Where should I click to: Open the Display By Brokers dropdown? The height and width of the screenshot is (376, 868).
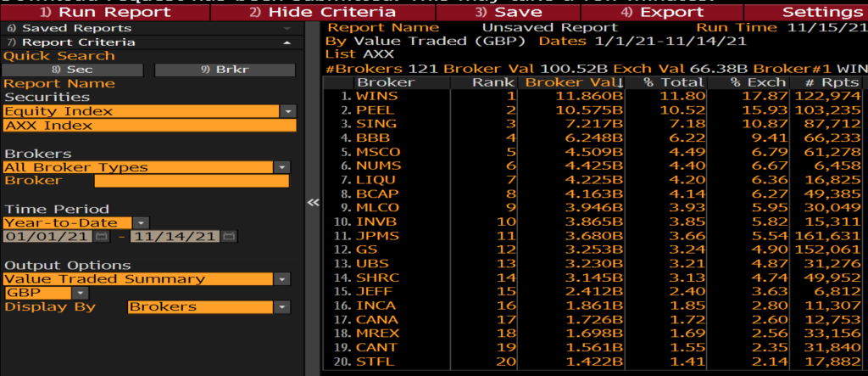click(x=281, y=306)
